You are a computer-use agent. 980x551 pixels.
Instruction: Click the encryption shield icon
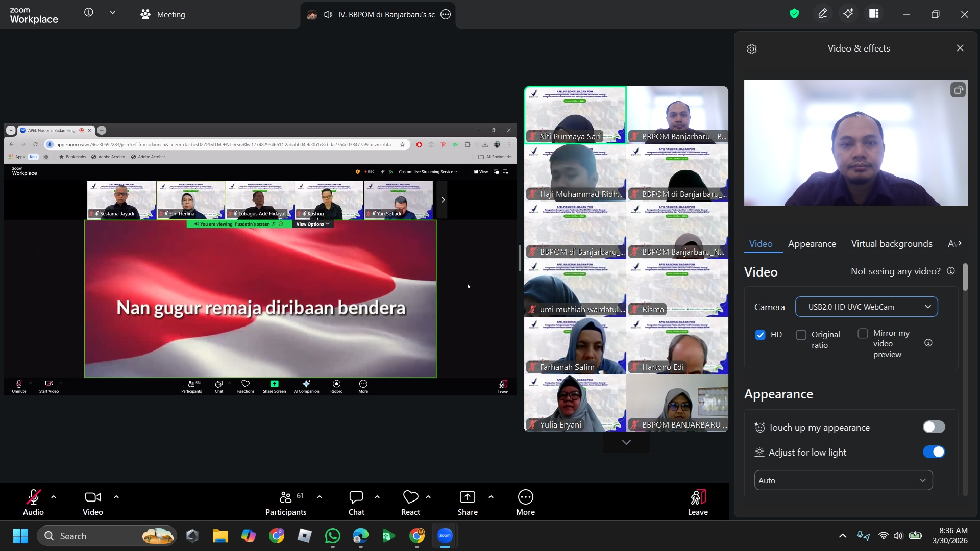(x=794, y=14)
